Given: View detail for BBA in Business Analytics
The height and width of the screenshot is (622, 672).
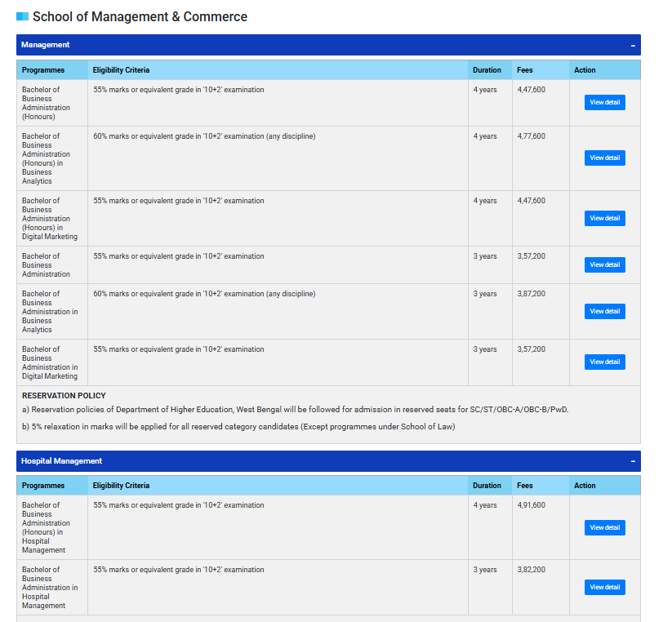Looking at the screenshot, I should coord(604,311).
